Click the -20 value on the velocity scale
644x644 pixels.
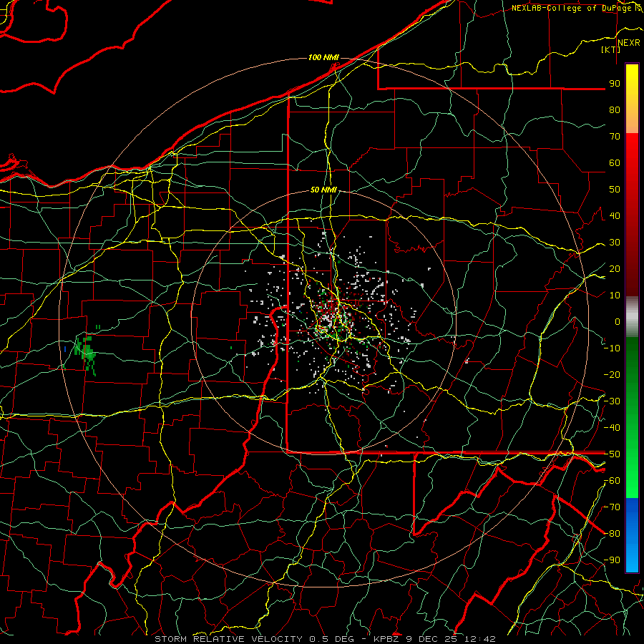612,374
